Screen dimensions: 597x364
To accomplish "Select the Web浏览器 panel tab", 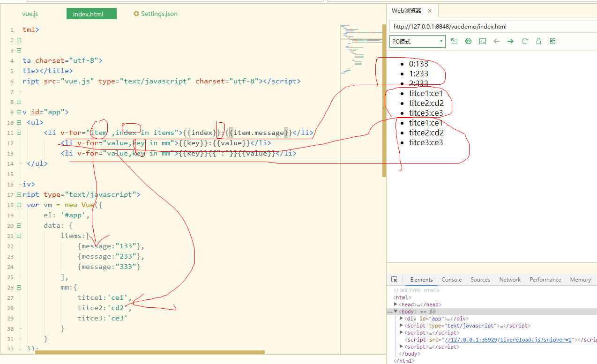I will click(x=412, y=11).
